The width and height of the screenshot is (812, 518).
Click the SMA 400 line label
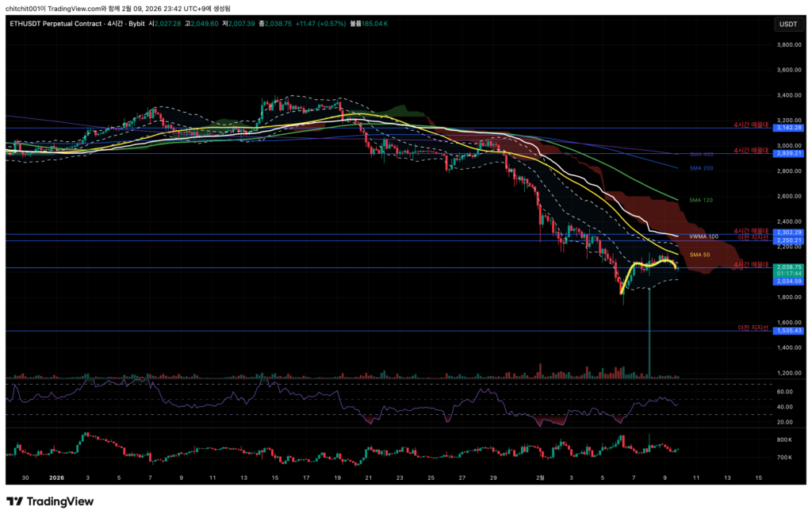pyautogui.click(x=701, y=154)
